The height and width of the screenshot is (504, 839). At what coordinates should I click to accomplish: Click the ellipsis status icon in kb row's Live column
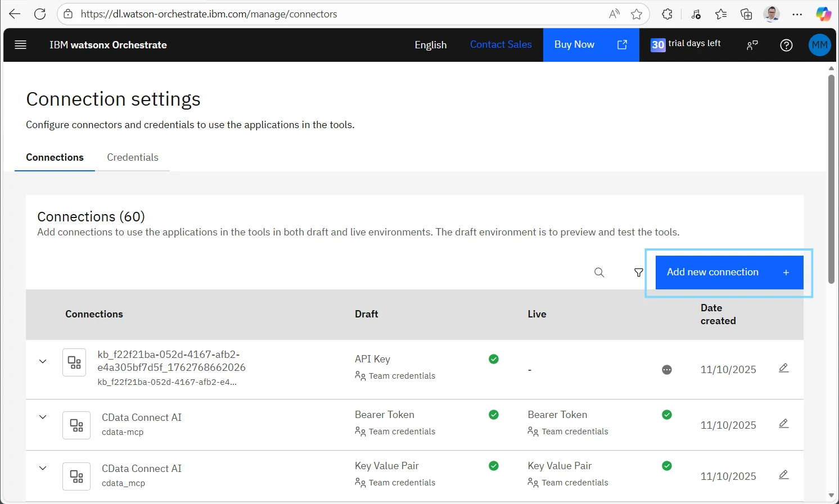pos(667,370)
